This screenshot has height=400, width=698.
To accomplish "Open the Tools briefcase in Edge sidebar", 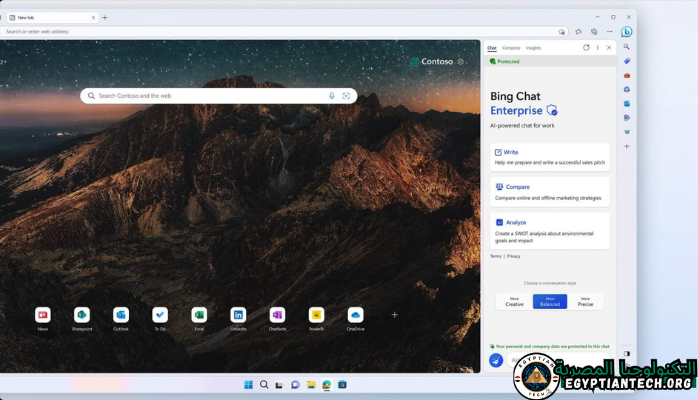I will click(x=626, y=75).
